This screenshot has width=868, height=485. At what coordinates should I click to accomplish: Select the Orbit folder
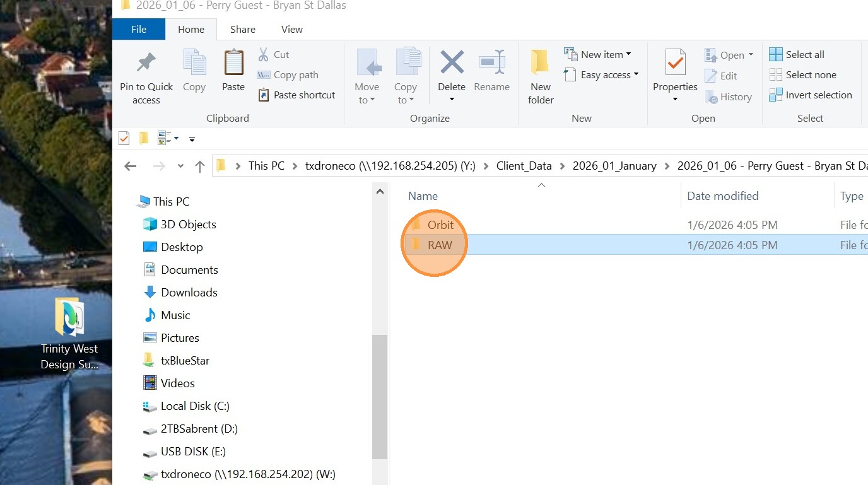coord(440,225)
